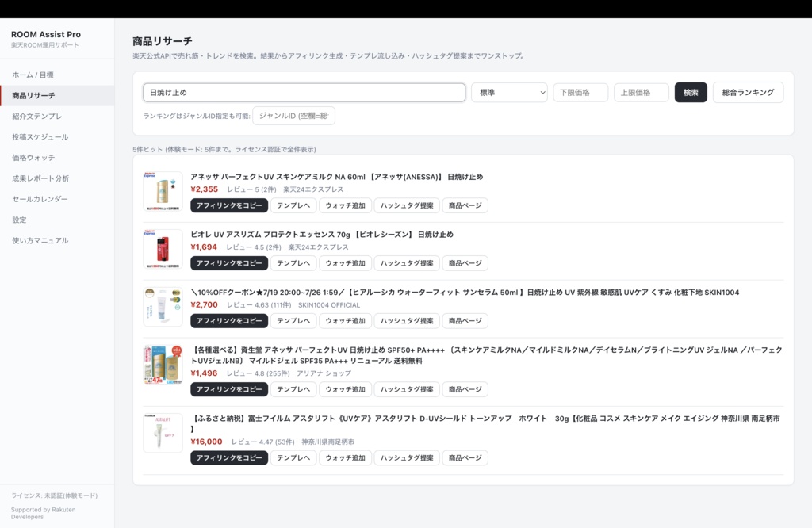Open 商品ページ for Biore UV product

[465, 263]
